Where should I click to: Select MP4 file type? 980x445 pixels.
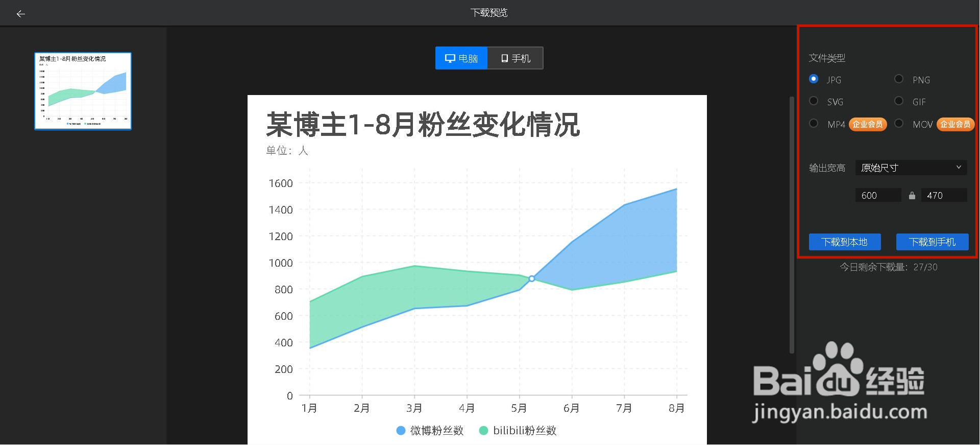pyautogui.click(x=814, y=123)
